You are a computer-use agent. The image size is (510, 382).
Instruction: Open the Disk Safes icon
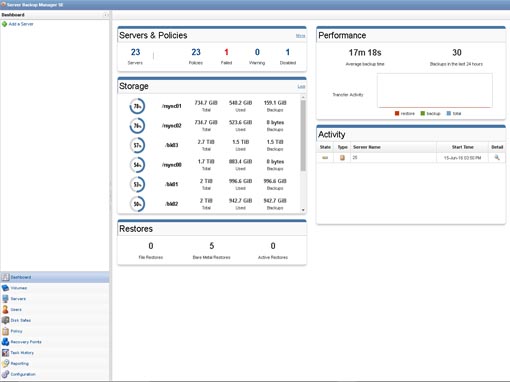coord(5,320)
